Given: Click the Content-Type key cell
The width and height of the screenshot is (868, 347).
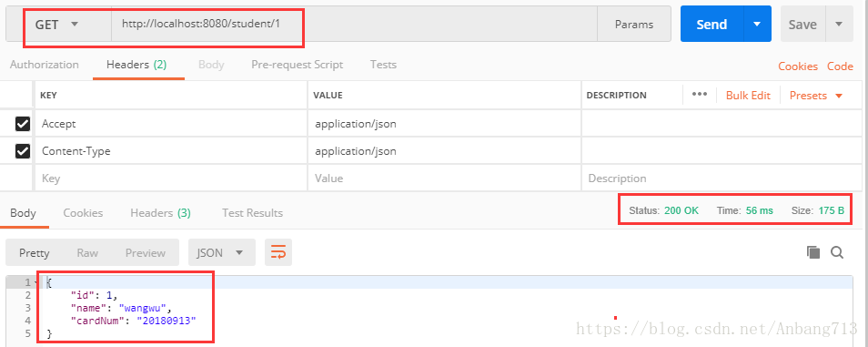Looking at the screenshot, I should (x=171, y=151).
